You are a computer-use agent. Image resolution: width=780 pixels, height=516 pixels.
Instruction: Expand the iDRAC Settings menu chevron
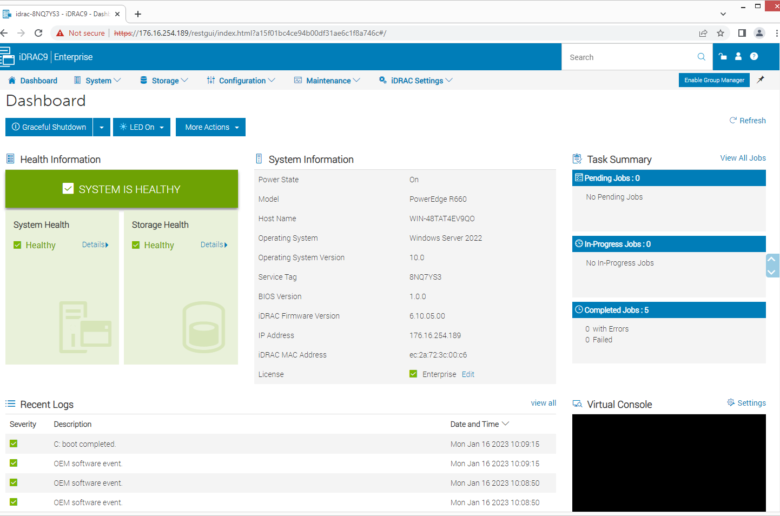[x=449, y=80]
